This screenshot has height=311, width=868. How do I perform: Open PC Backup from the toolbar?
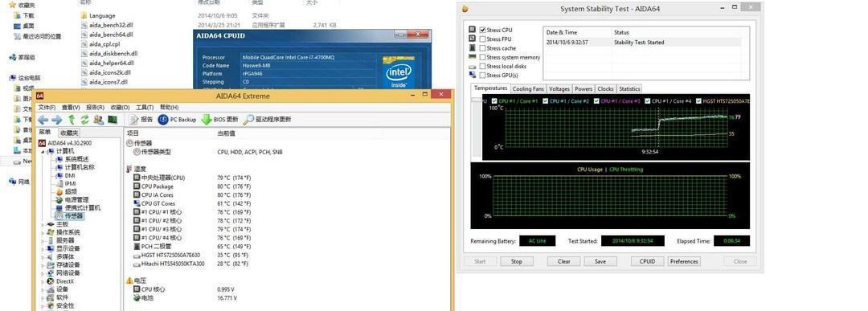177,120
